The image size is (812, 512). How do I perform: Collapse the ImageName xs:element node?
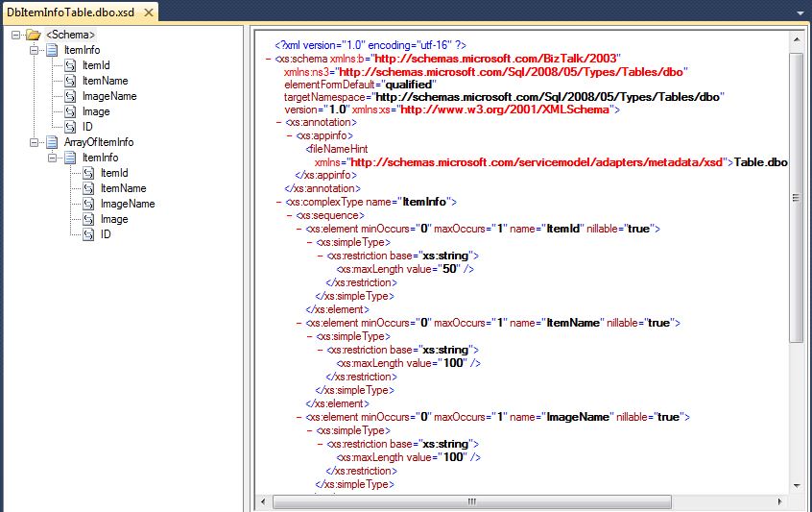299,417
